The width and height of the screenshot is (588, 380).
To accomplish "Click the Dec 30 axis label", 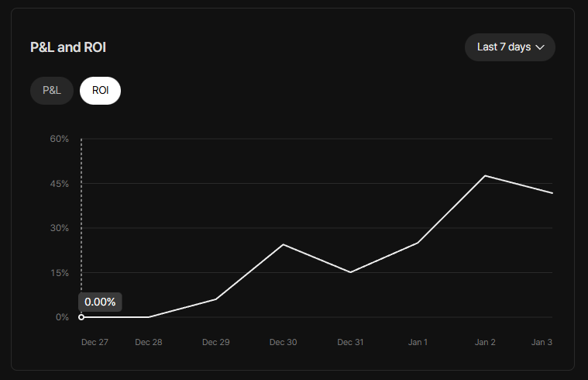I will point(283,342).
